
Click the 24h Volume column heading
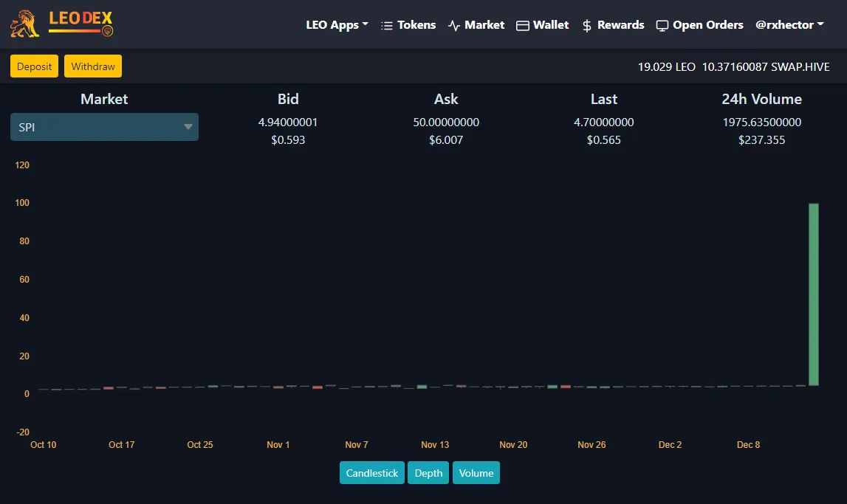click(x=761, y=99)
